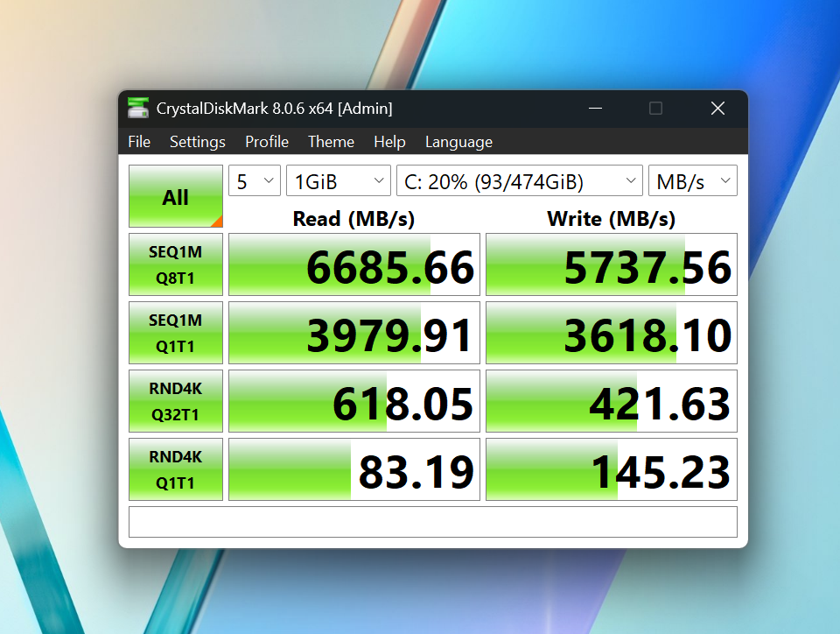This screenshot has height=634, width=840.
Task: Run all benchmarks with the All button
Action: [176, 197]
